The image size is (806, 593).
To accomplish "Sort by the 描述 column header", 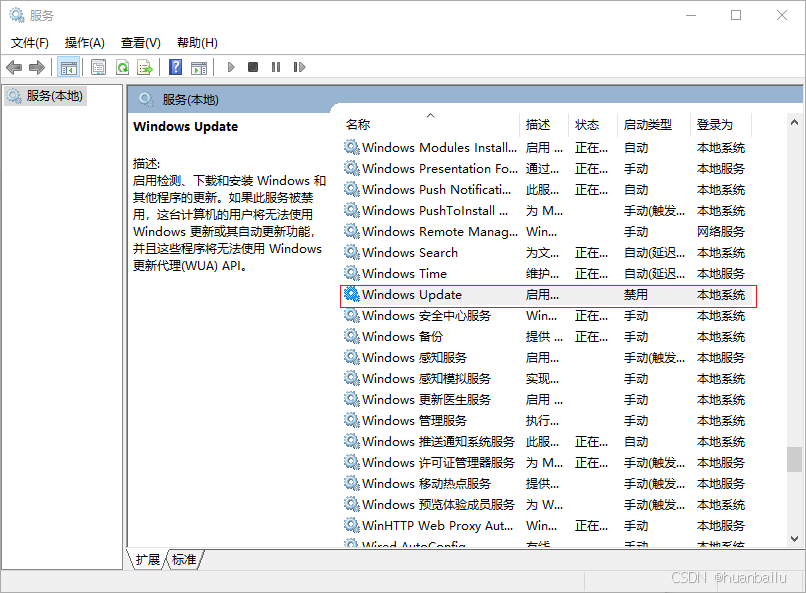I will coord(544,124).
